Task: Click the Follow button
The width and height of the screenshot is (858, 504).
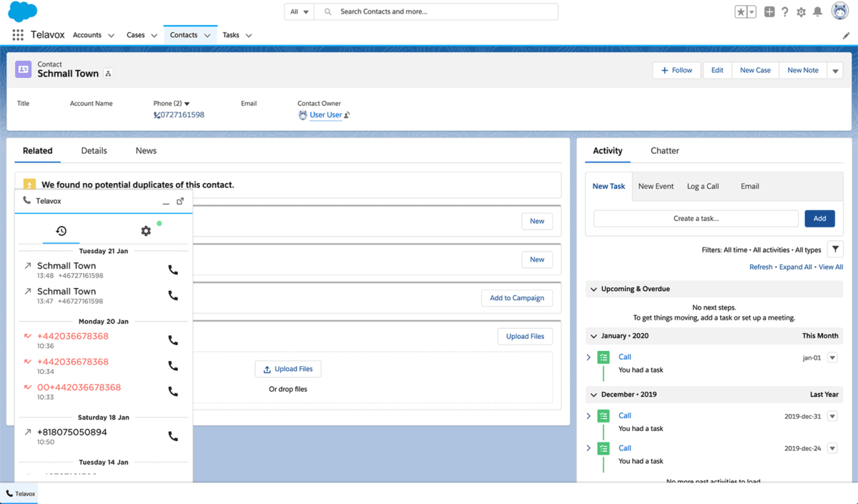Action: tap(676, 71)
